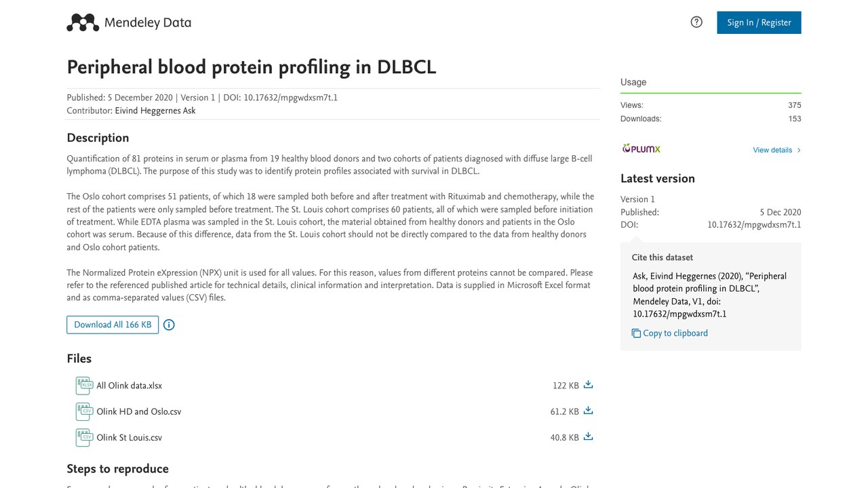Open Olink St Louis.csv file name
The image size is (868, 488).
point(129,437)
